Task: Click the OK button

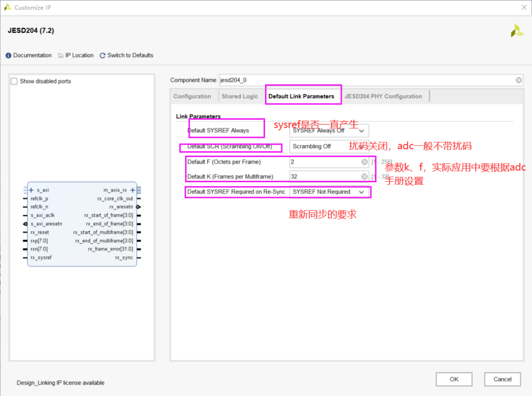Action: 454,379
